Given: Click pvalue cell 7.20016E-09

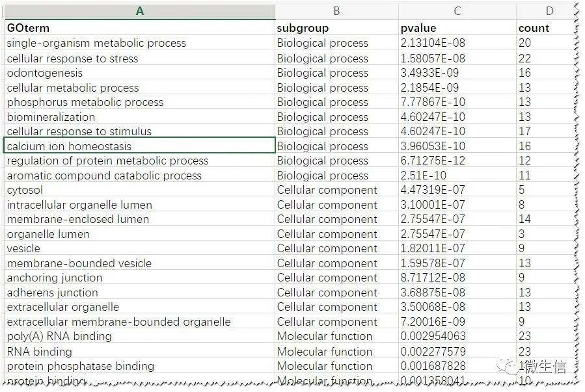Looking at the screenshot, I should [457, 322].
